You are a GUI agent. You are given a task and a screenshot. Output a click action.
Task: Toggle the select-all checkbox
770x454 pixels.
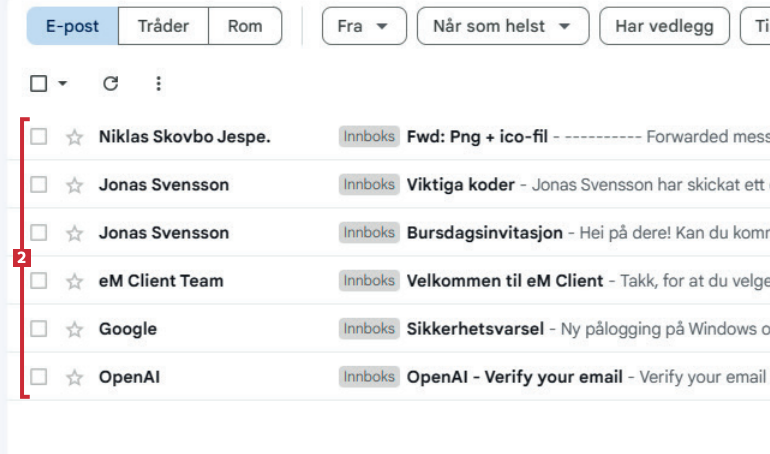pos(39,84)
